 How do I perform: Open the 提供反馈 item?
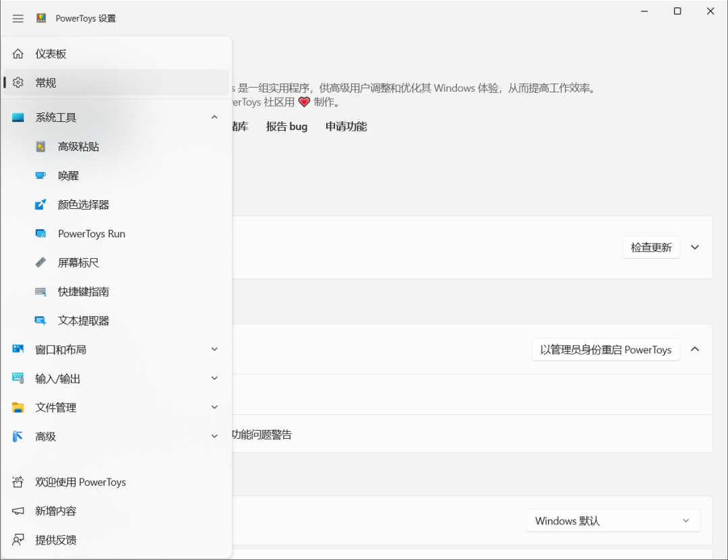(x=116, y=540)
